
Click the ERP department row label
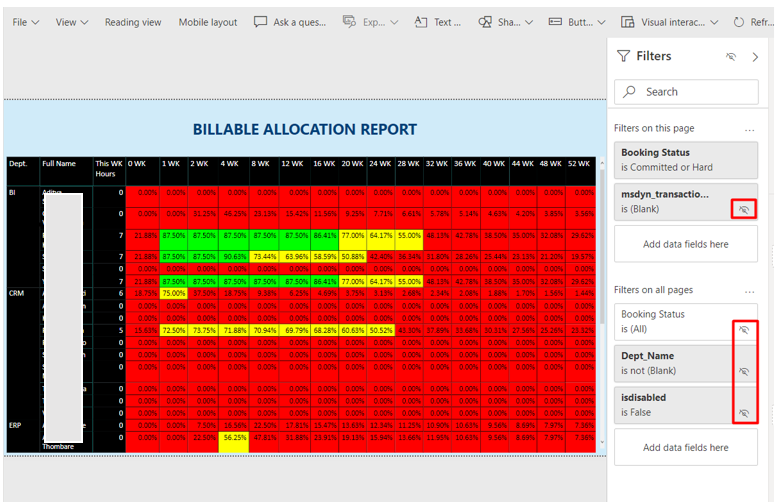pyautogui.click(x=15, y=425)
